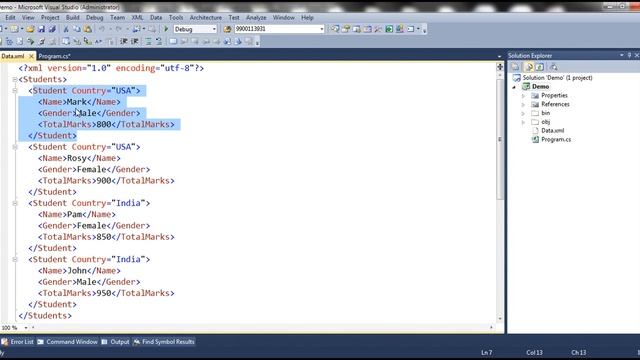Refresh the Solution Explorer tree
Screen dimensions: 640x360
click(540, 67)
